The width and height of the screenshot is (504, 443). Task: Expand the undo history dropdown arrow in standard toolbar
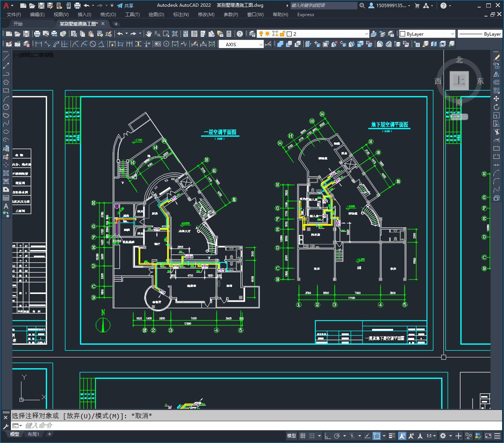click(x=126, y=34)
